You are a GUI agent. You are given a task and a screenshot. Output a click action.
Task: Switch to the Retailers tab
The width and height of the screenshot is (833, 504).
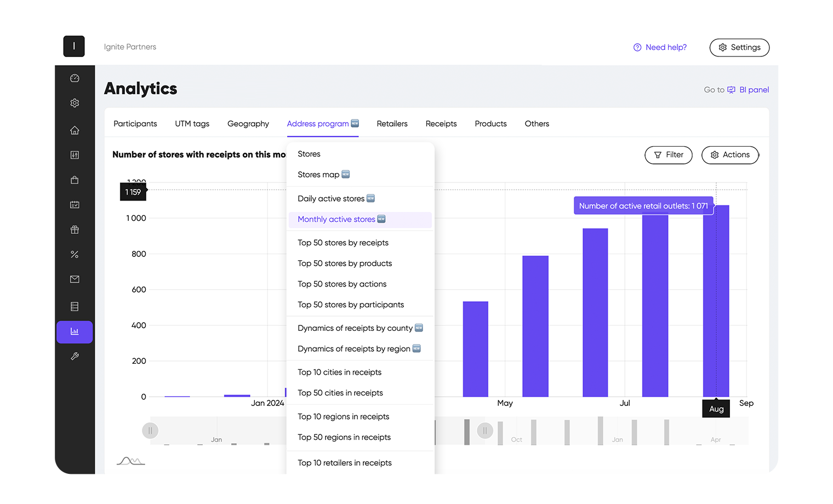click(x=392, y=124)
